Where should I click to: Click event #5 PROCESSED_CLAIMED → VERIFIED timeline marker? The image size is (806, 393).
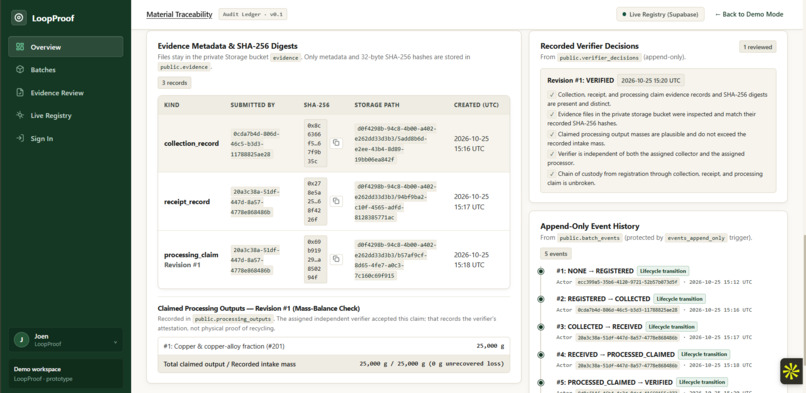click(x=541, y=382)
